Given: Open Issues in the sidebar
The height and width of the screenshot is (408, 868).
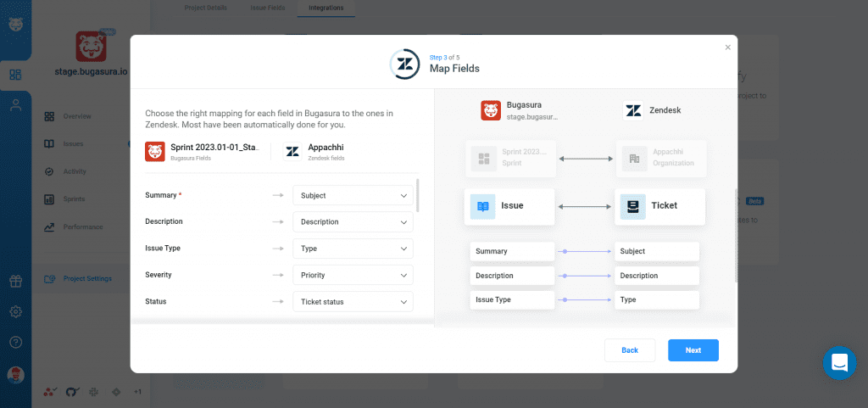Looking at the screenshot, I should pos(73,144).
